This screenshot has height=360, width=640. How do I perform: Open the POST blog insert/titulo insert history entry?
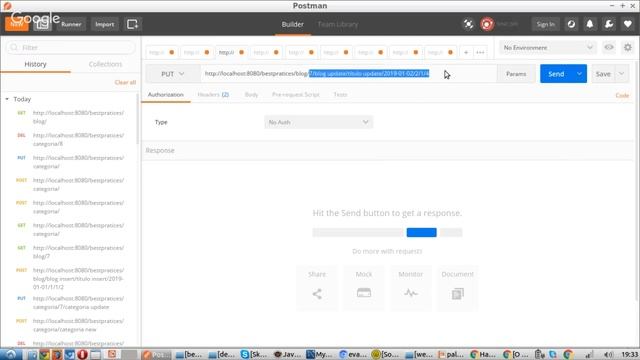click(x=70, y=279)
